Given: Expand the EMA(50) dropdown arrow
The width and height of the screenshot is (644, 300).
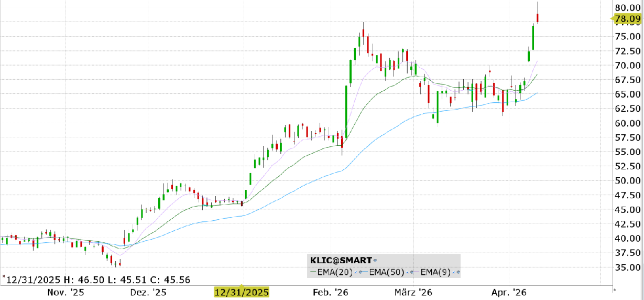Looking at the screenshot, I should 407,272.
